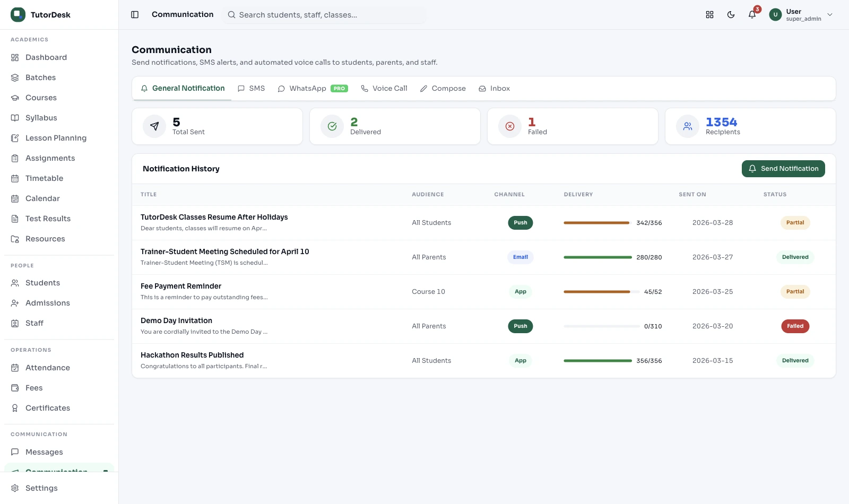Click the Messages chat icon
The width and height of the screenshot is (849, 504).
click(15, 452)
